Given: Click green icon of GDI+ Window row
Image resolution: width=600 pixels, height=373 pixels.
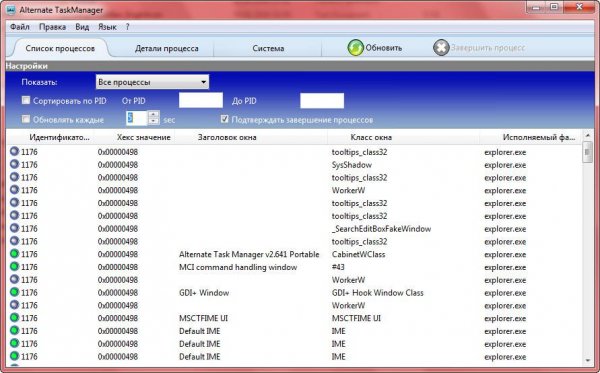Looking at the screenshot, I should [x=14, y=292].
